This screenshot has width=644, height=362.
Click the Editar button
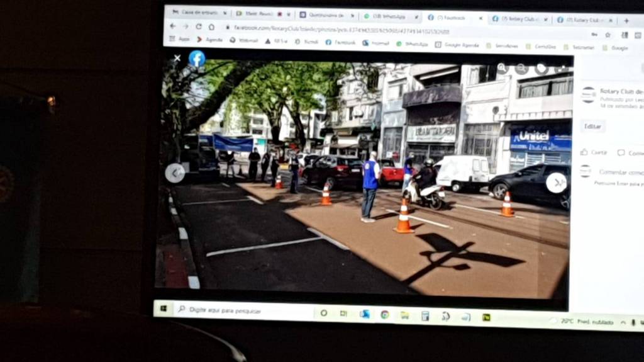[x=592, y=126]
